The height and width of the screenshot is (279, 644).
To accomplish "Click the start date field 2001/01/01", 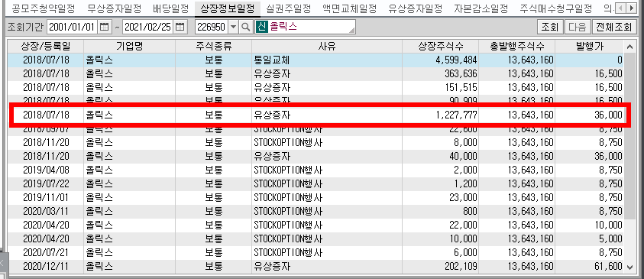I will click(73, 28).
